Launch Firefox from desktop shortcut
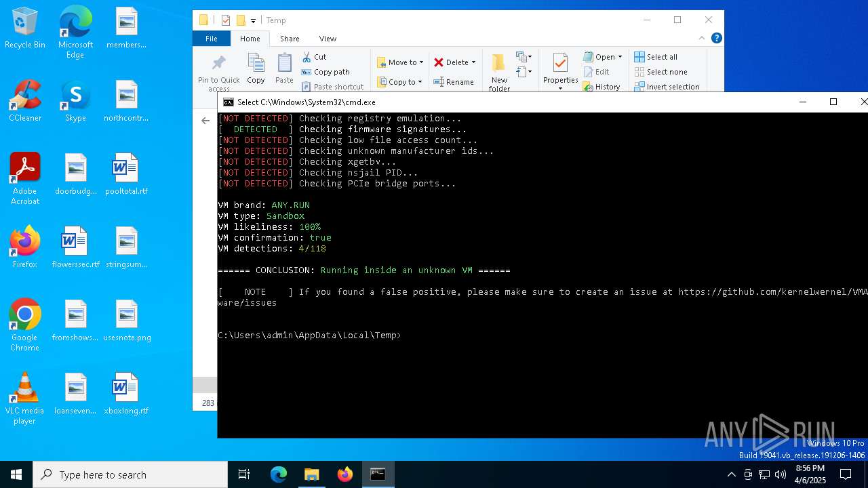 click(x=25, y=247)
